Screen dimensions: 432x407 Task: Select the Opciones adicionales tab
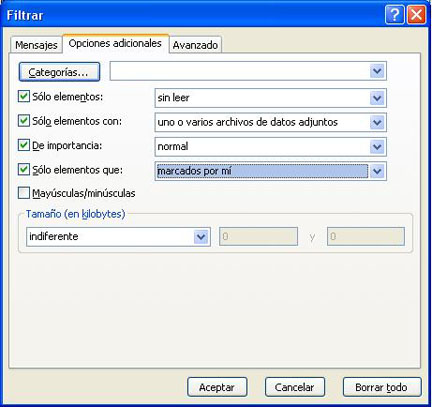point(115,43)
